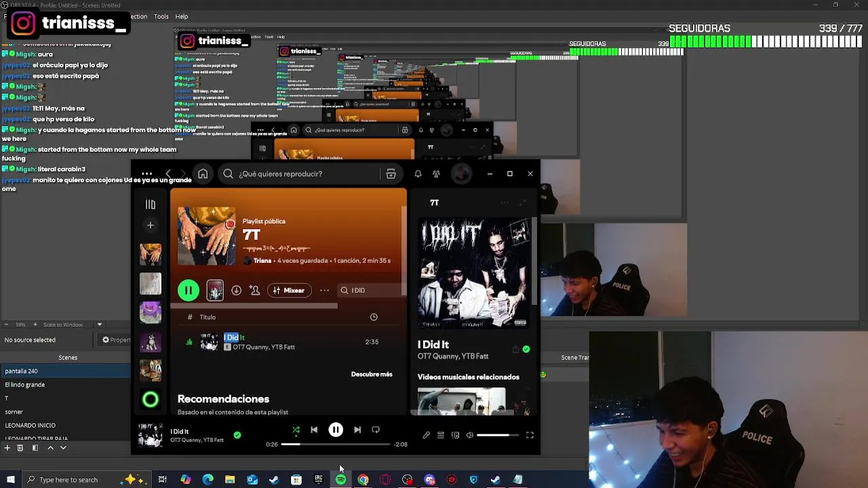Open Spotify from the Windows taskbar
This screenshot has width=868, height=488.
[340, 480]
